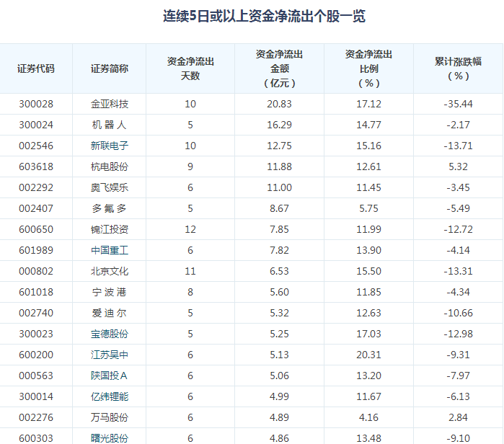The height and width of the screenshot is (444, 504).
Task: Click outflow amount 4.99 for 亿纬锂能
Action: tap(279, 396)
